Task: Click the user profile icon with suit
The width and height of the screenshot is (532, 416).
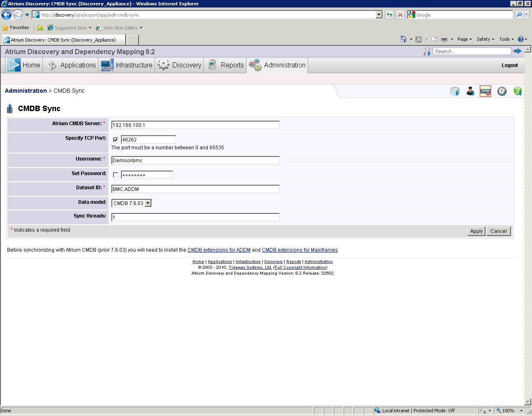Action: tap(470, 91)
